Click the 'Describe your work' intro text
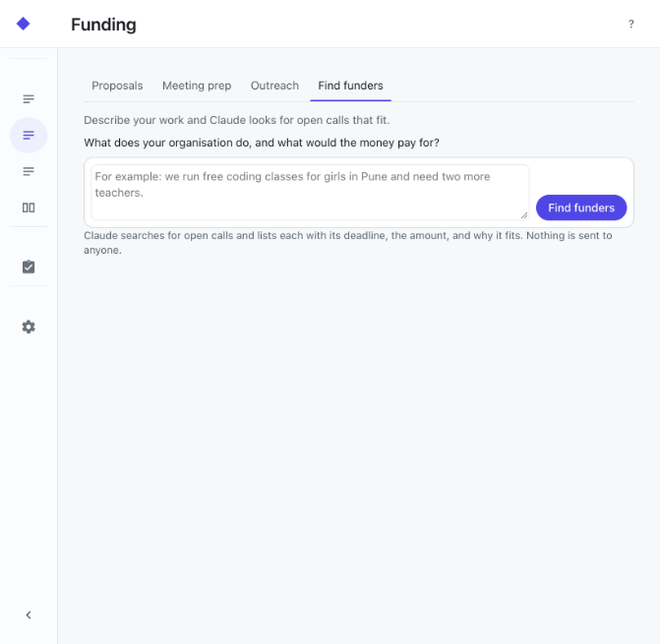This screenshot has width=660, height=644. tap(236, 120)
